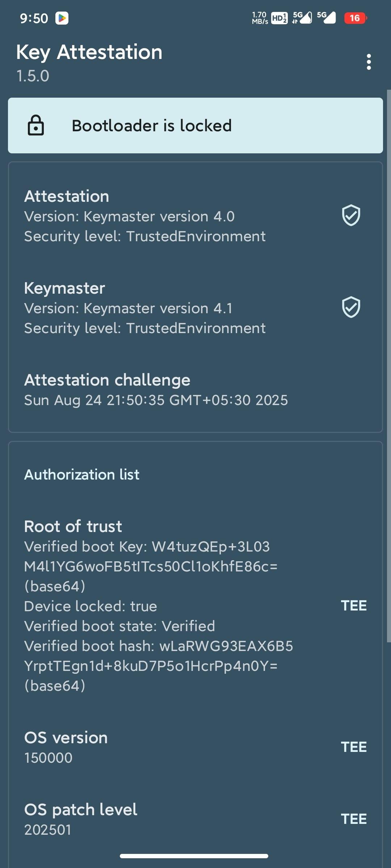Image resolution: width=391 pixels, height=868 pixels.
Task: Open the Root of trust details
Action: click(x=195, y=606)
